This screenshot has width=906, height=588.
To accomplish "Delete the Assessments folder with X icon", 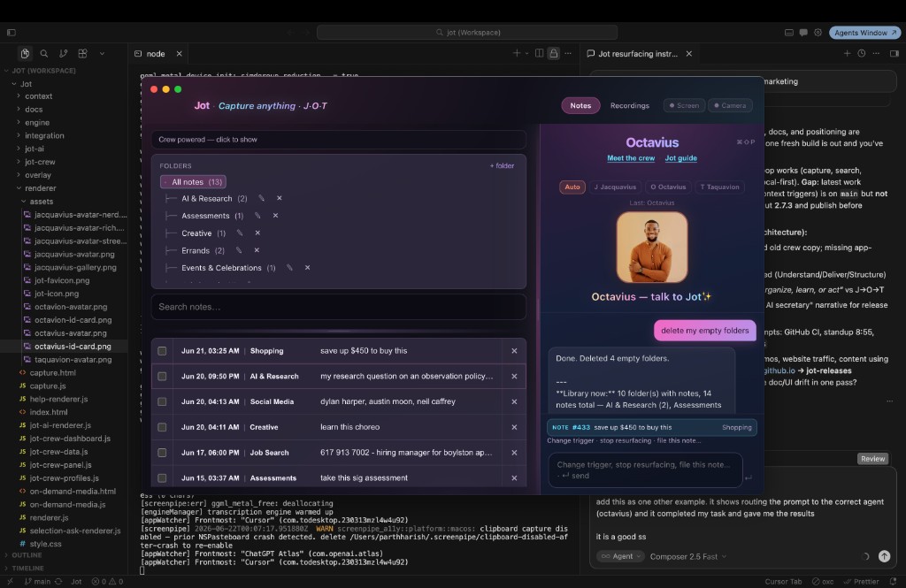I will (276, 216).
